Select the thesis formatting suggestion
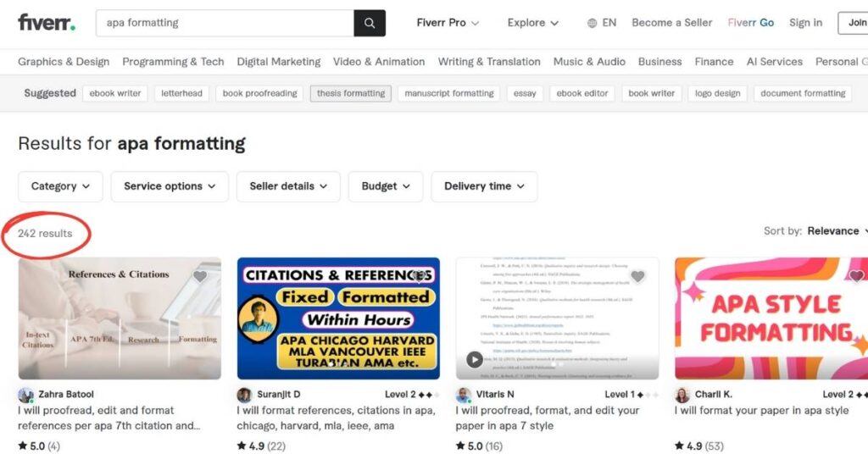 click(x=350, y=93)
